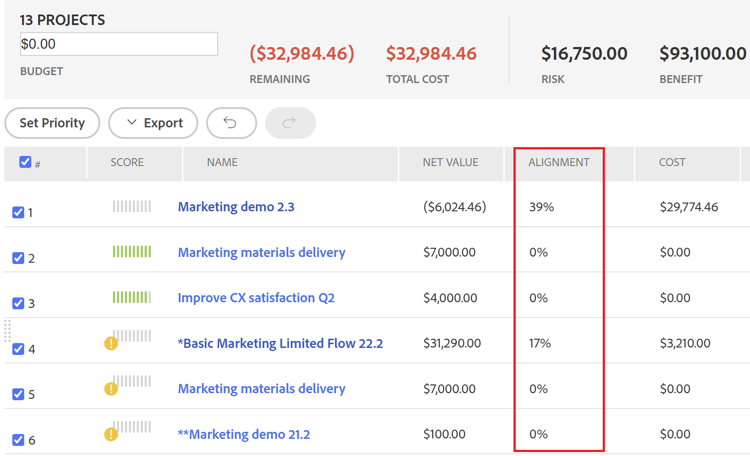
Task: Click the redo arrow button
Action: point(290,123)
